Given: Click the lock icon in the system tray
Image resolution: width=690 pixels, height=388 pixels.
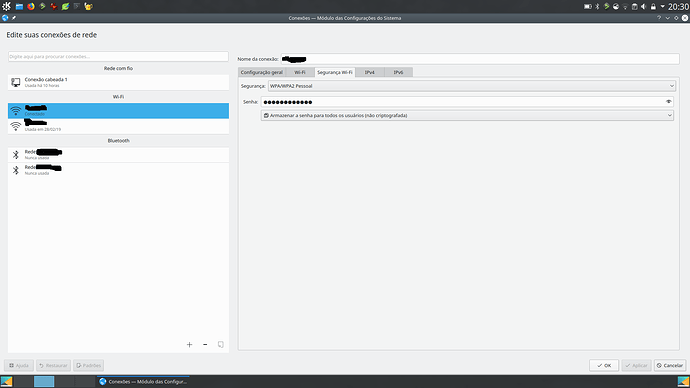Looking at the screenshot, I should pyautogui.click(x=653, y=6).
